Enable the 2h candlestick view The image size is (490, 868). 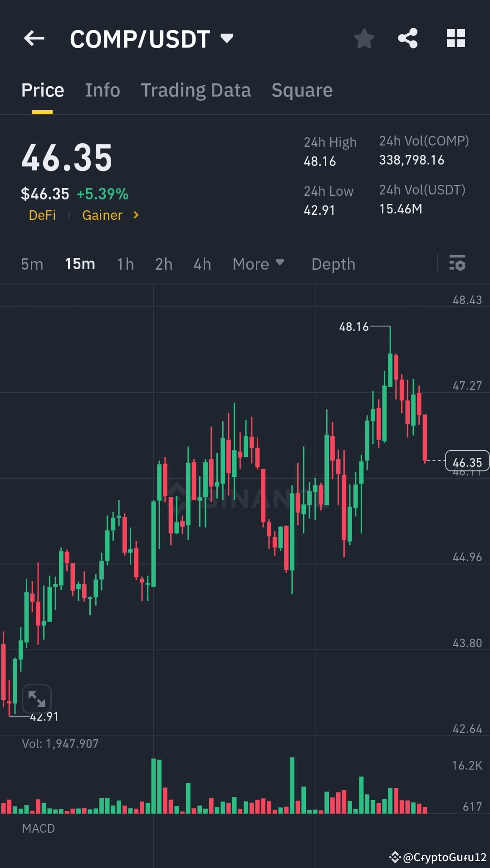[164, 264]
